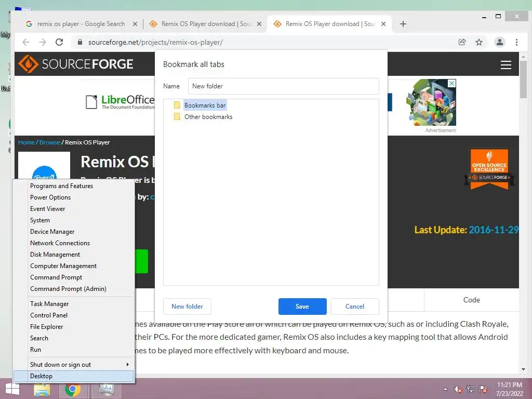The image size is (532, 399).
Task: Click the Chrome back arrow
Action: [26, 42]
